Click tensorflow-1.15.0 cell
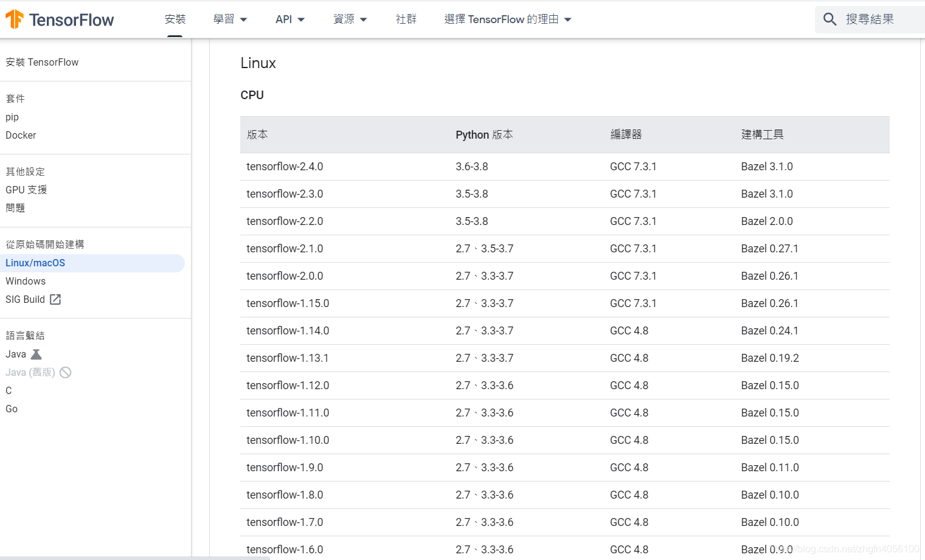Viewport: 925px width, 560px height. tap(288, 303)
